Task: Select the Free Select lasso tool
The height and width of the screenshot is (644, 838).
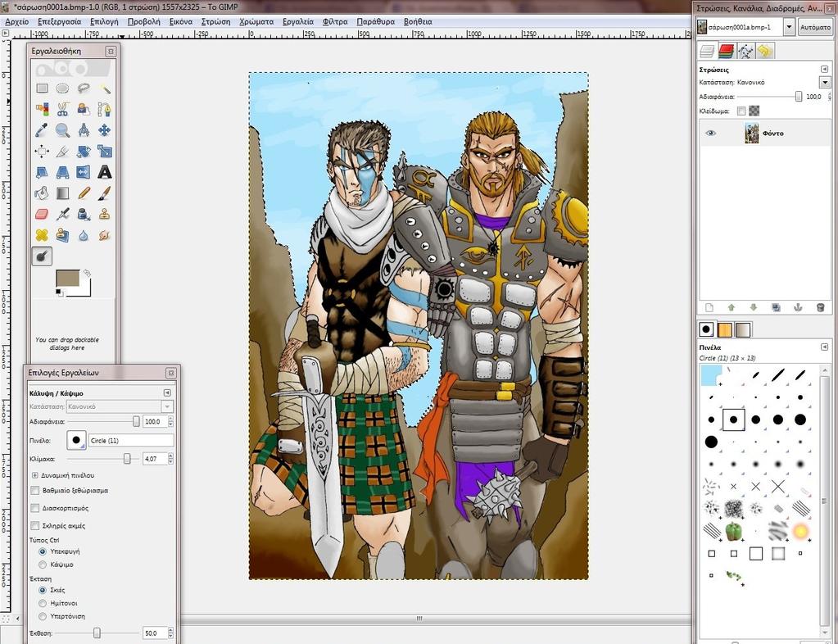Action: pos(84,88)
